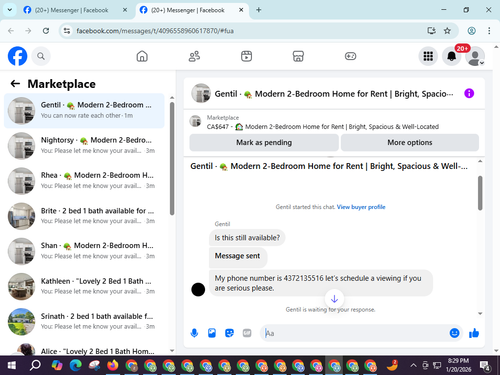Click the black sender avatar beside phone message
The height and width of the screenshot is (375, 500).
click(x=198, y=289)
